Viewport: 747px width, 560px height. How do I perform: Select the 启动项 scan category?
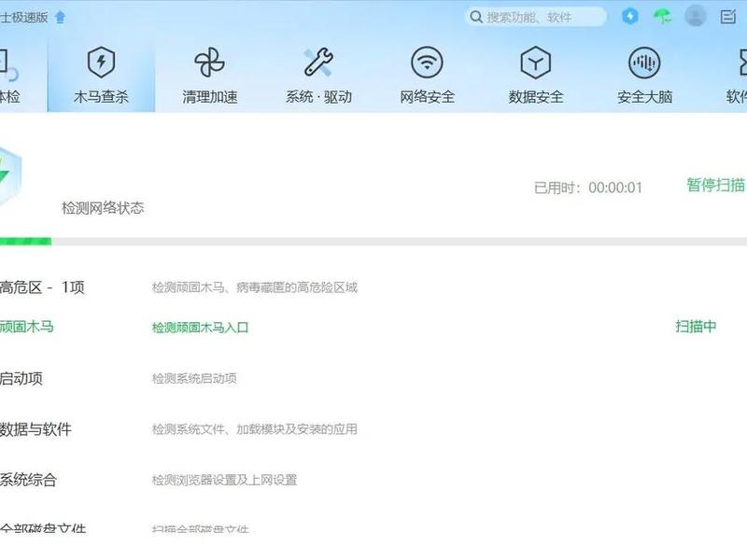[x=21, y=379]
